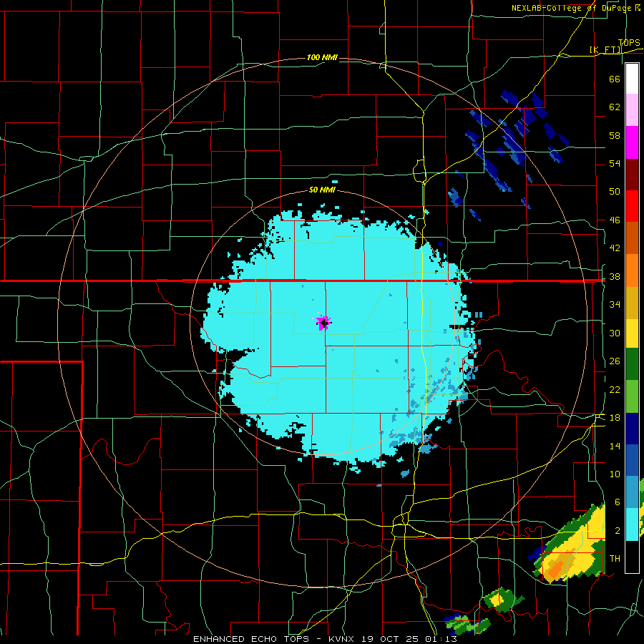The height and width of the screenshot is (644, 644).
Task: Click the white top segment of the legend
Action: pos(632,79)
